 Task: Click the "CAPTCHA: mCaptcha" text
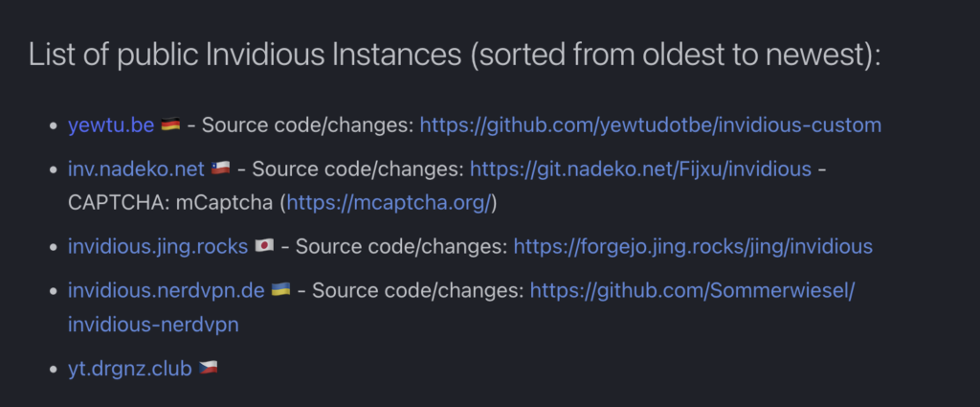172,203
